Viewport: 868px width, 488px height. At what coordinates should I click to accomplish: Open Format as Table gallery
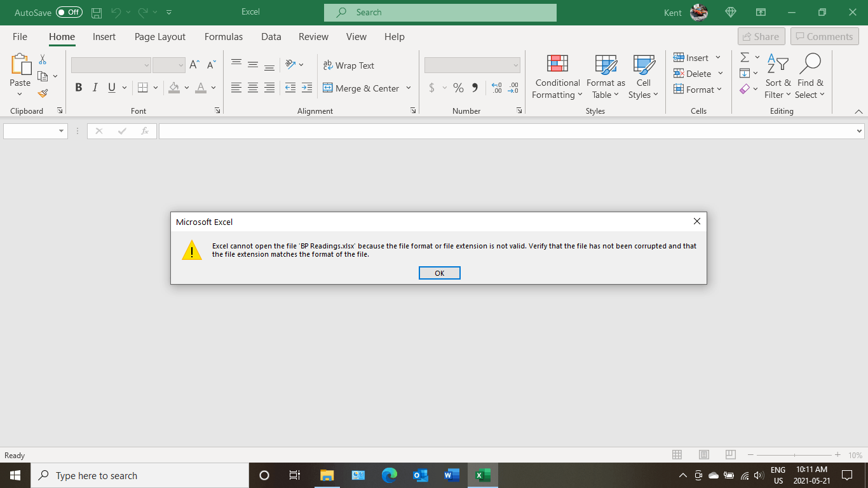click(606, 76)
